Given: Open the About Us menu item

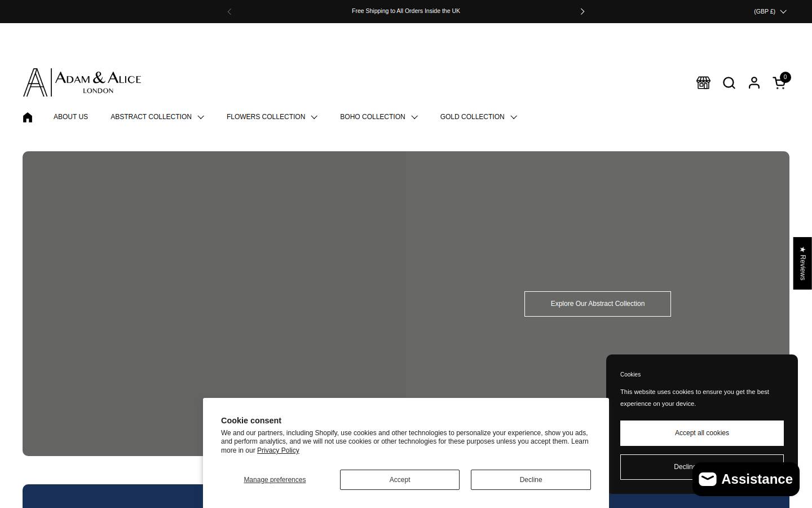Looking at the screenshot, I should coord(70,117).
